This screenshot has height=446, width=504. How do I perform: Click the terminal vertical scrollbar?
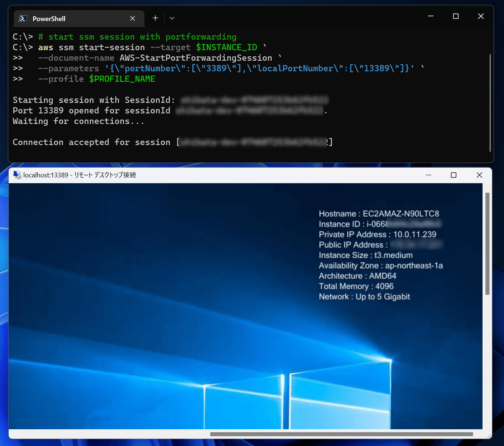(x=490, y=103)
